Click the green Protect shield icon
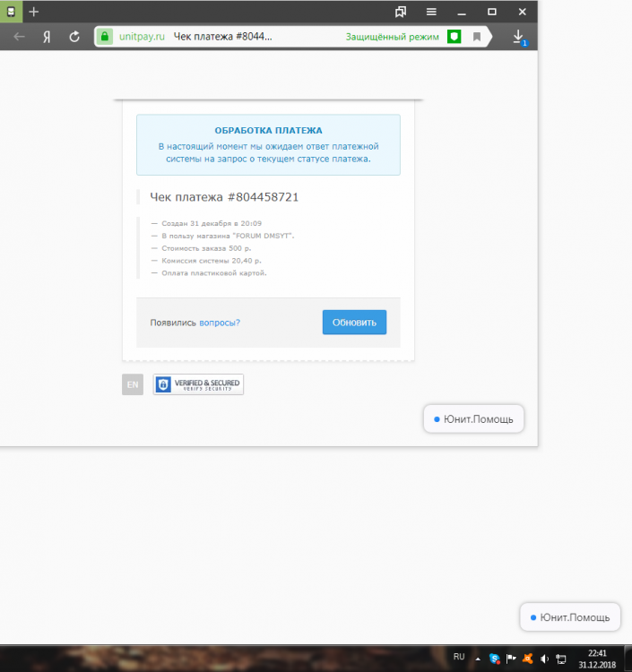The height and width of the screenshot is (672, 632). click(x=455, y=37)
